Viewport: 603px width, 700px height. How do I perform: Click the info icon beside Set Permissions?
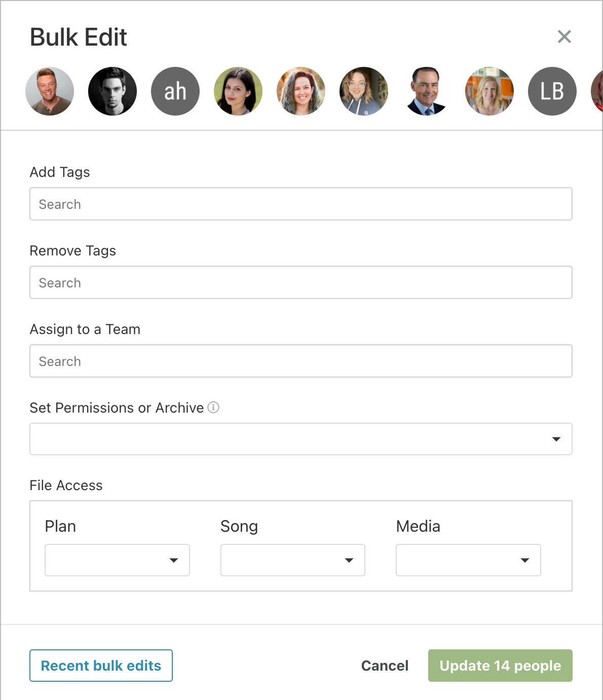coord(214,407)
